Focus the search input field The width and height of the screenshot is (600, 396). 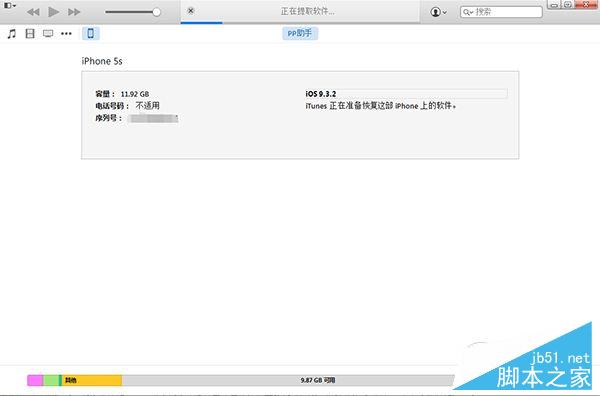pos(501,12)
